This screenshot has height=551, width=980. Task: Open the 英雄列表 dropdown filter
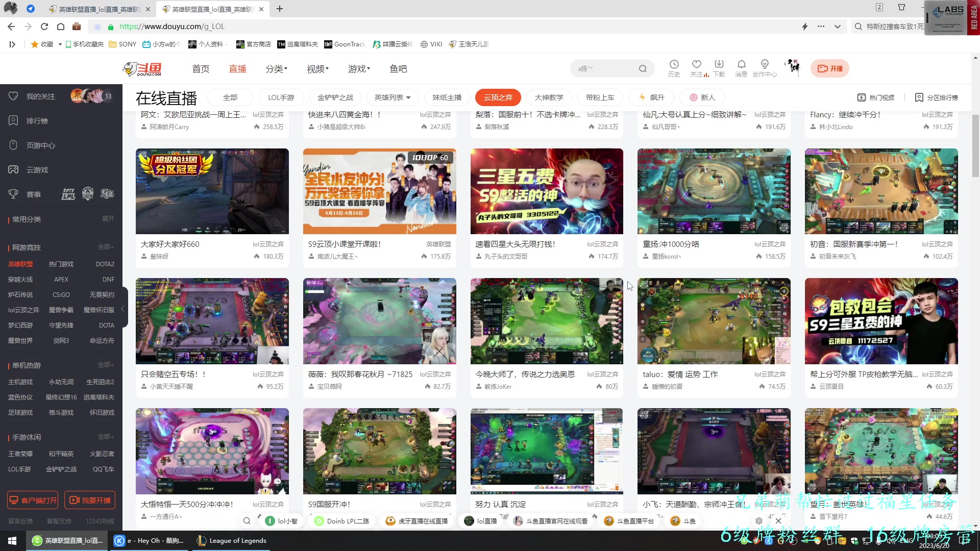392,97
